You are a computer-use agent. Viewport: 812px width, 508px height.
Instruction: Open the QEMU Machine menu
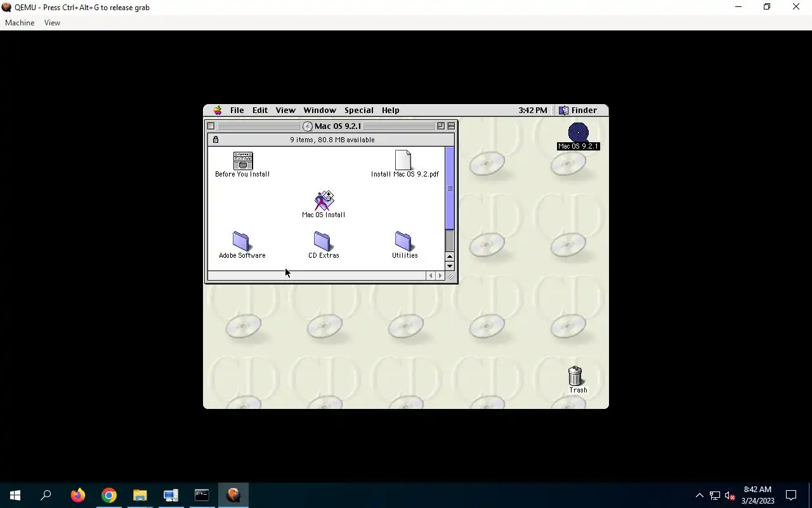point(20,23)
